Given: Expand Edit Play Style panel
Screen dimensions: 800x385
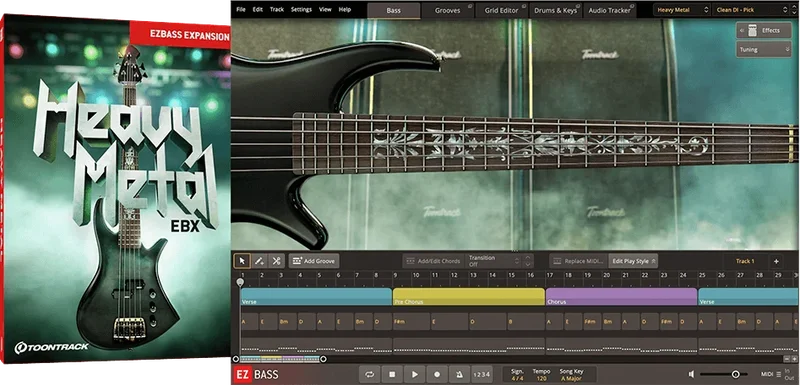Looking at the screenshot, I should 634,261.
